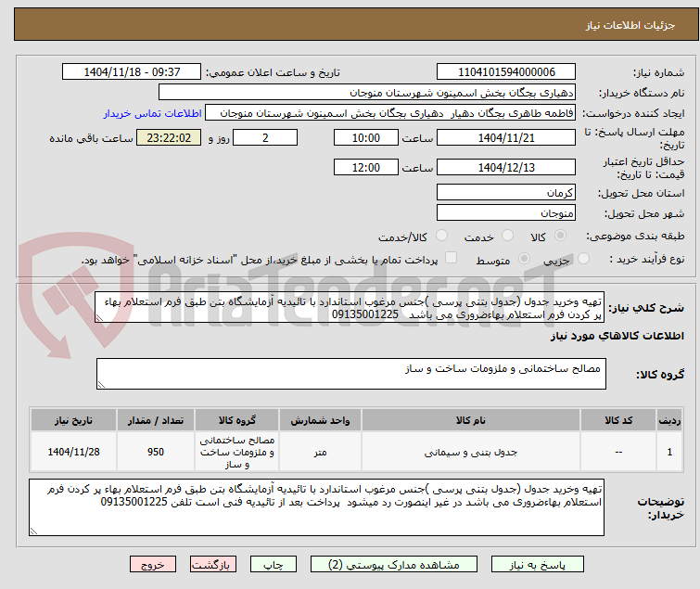Choose the متوسط purchase type radio
700x589 pixels.
(x=524, y=259)
